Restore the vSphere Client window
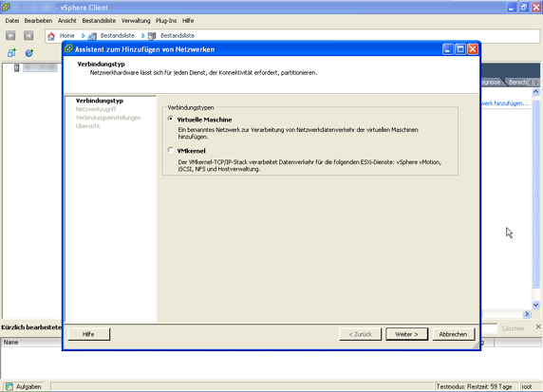This screenshot has height=392, width=543. coord(524,8)
